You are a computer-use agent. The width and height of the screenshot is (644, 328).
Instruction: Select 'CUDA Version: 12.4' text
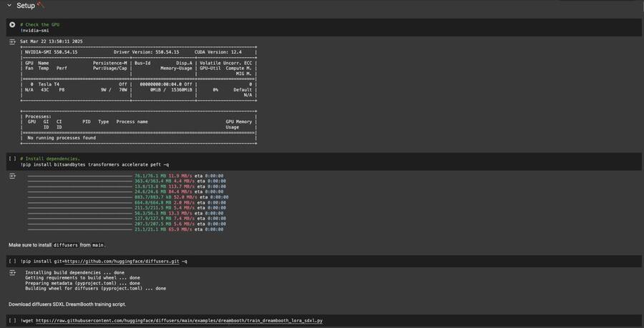pos(218,52)
